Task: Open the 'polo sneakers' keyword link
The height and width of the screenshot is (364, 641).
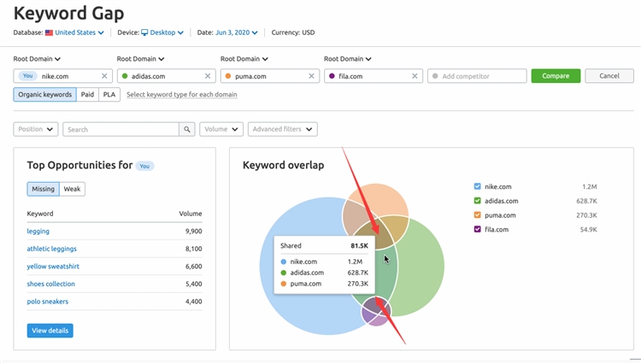Action: pos(48,302)
